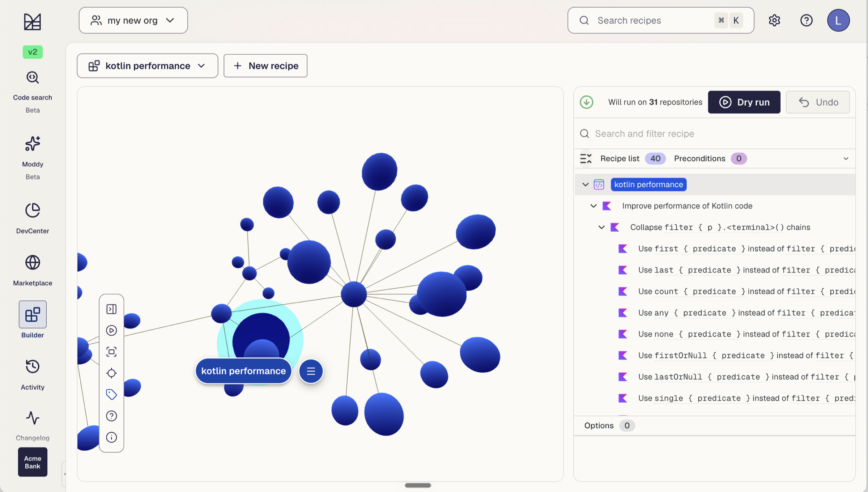Click the Undo button
This screenshot has height=492, width=868.
(x=818, y=102)
